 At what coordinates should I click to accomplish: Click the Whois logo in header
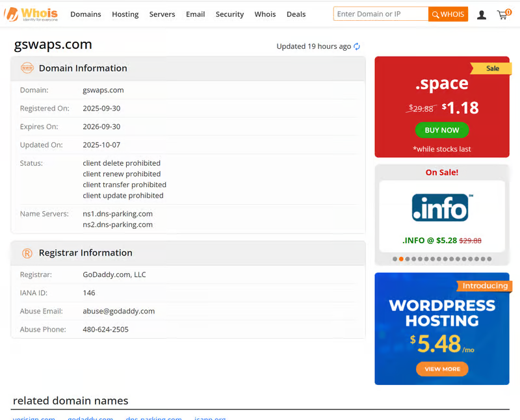click(31, 14)
